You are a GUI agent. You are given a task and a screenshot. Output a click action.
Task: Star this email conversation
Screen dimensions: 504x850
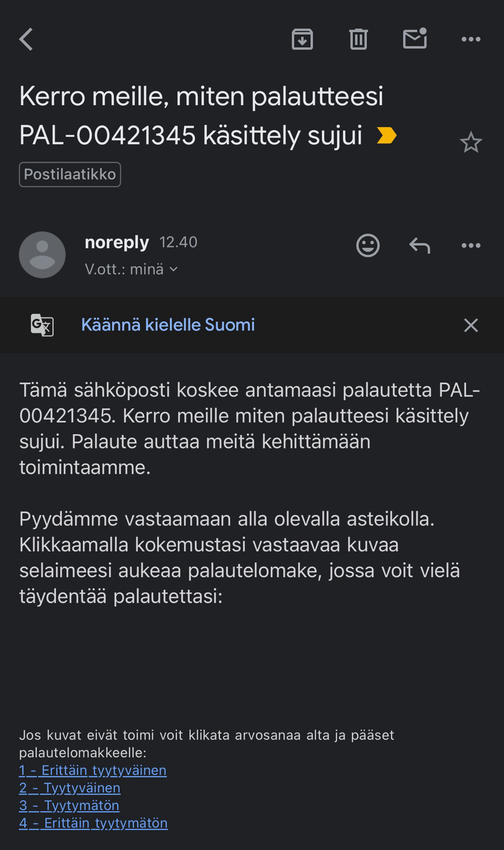click(471, 143)
